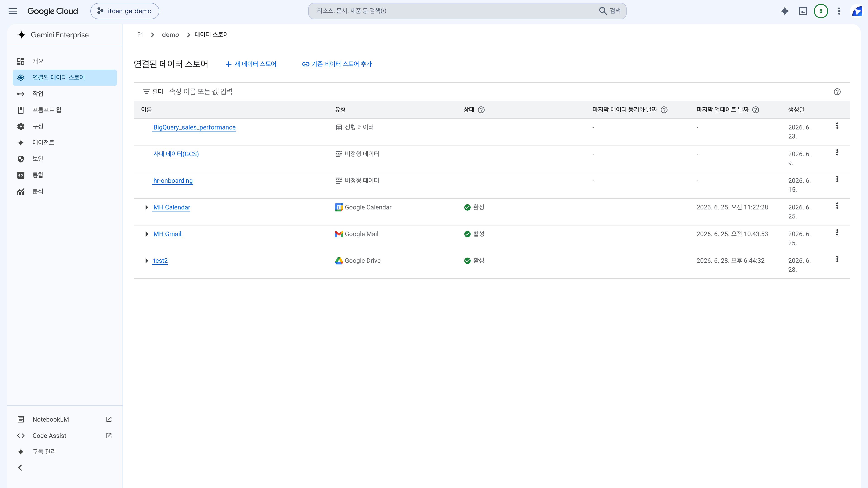Click the demo breadcrumb
868x488 pixels.
(170, 35)
